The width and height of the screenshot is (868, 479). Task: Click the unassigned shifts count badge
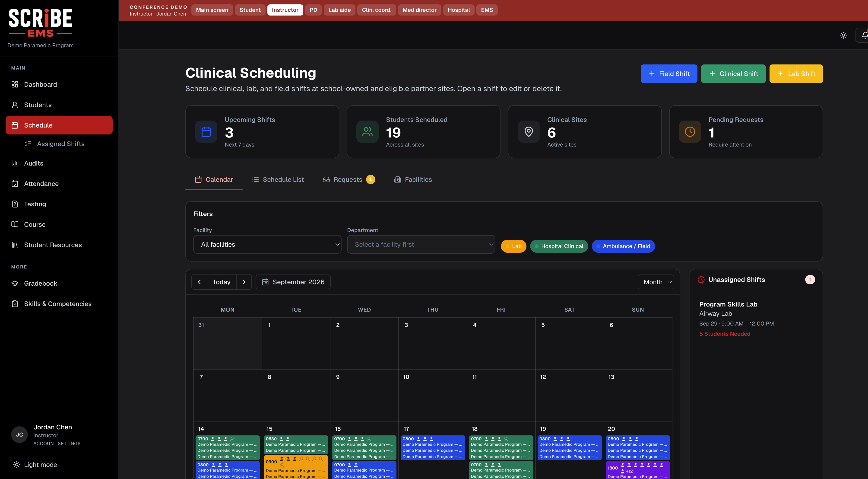coord(810,279)
